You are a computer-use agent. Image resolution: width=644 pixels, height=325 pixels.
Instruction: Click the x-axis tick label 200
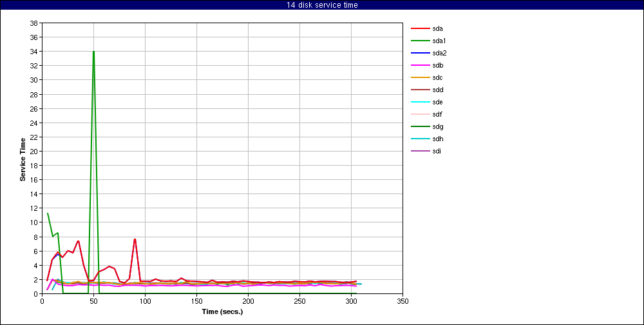point(248,301)
